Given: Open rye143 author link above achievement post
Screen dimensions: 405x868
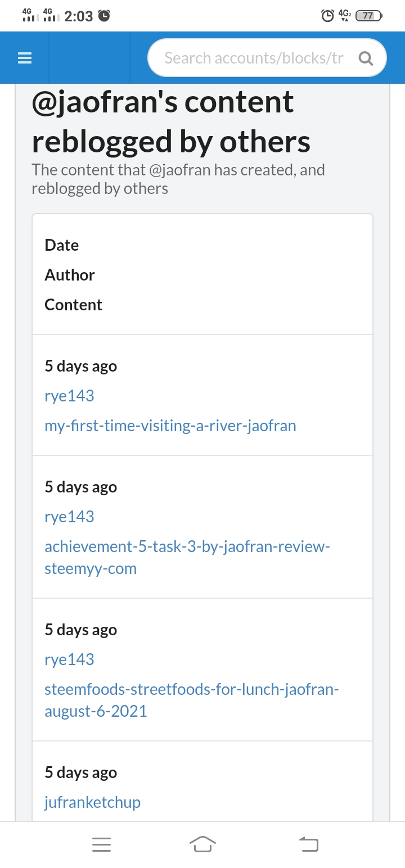Looking at the screenshot, I should (69, 517).
